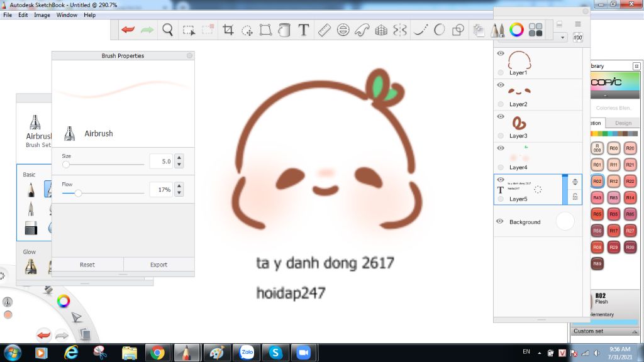Click the radio circle on Layer1
This screenshot has width=644, height=362.
[500, 73]
